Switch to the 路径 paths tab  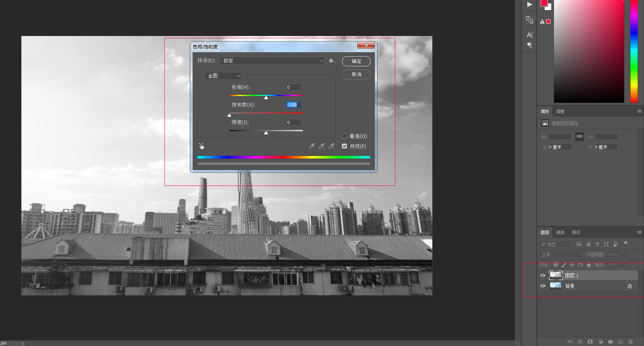[576, 232]
